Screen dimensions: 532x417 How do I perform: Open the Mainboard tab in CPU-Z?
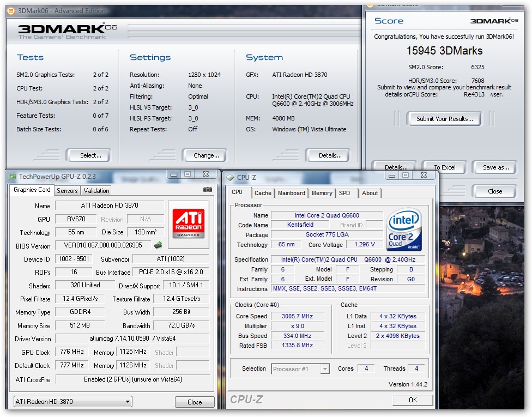tap(292, 193)
